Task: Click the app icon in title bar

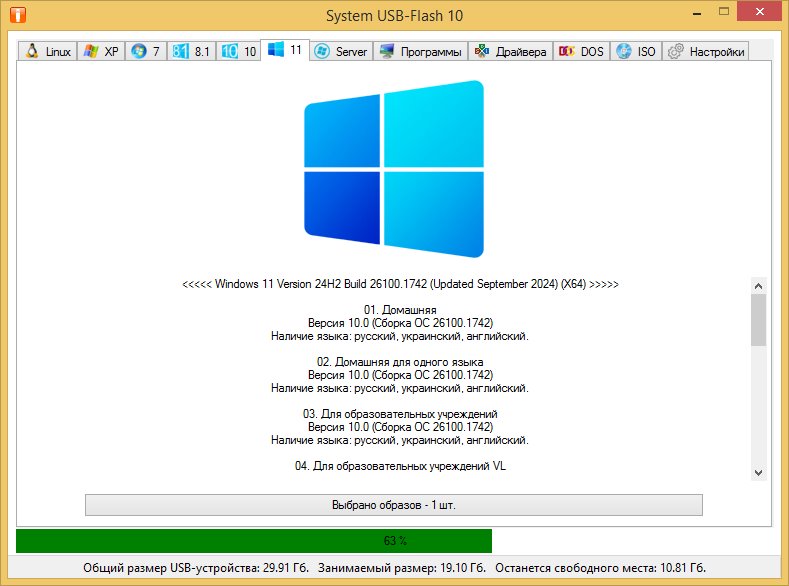Action: point(17,16)
